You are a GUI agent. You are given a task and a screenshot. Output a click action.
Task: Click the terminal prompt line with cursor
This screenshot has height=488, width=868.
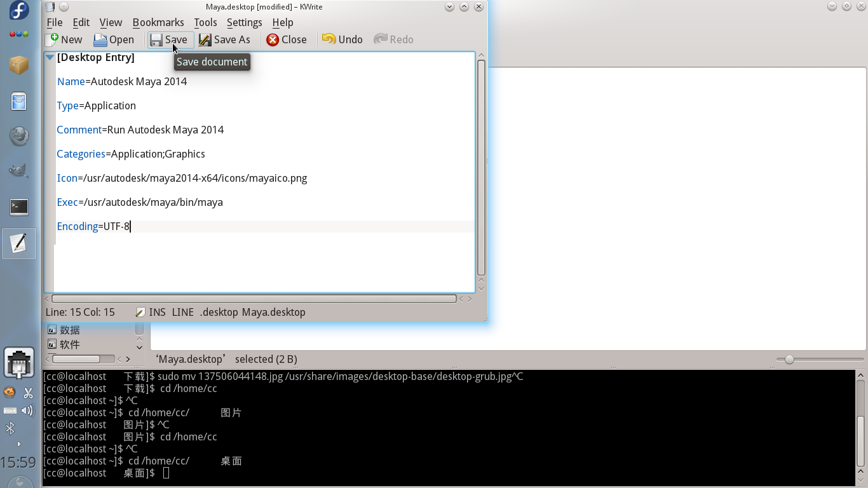(x=107, y=473)
